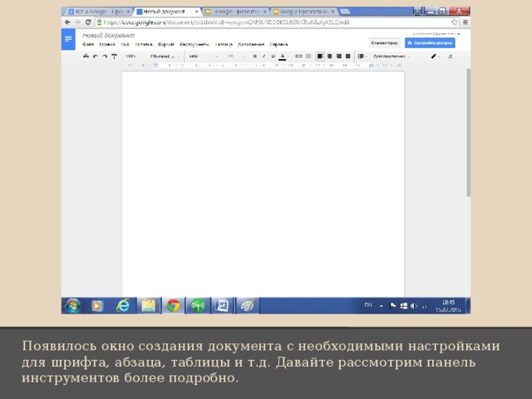Image resolution: width=532 pixels, height=399 pixels.
Task: Rename the Новый документ title
Action: pos(109,35)
